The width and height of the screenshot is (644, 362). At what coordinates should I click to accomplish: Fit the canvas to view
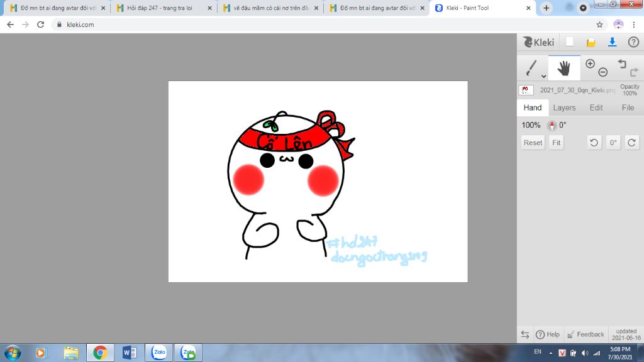556,143
